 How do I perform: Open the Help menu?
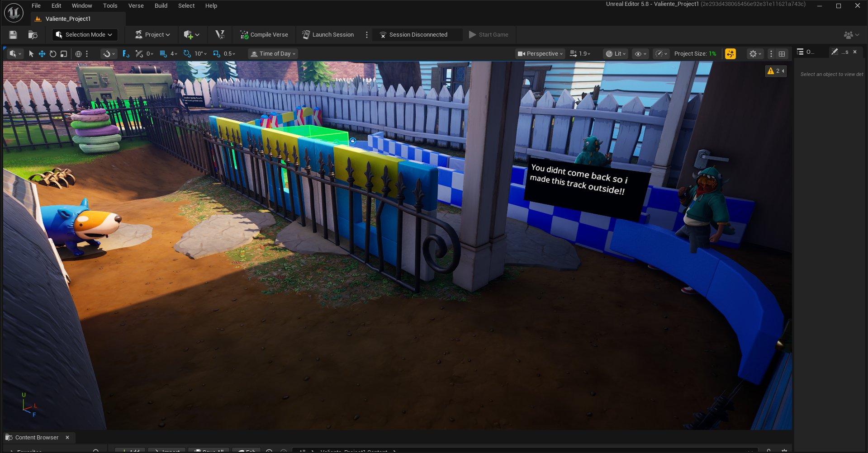[x=211, y=6]
